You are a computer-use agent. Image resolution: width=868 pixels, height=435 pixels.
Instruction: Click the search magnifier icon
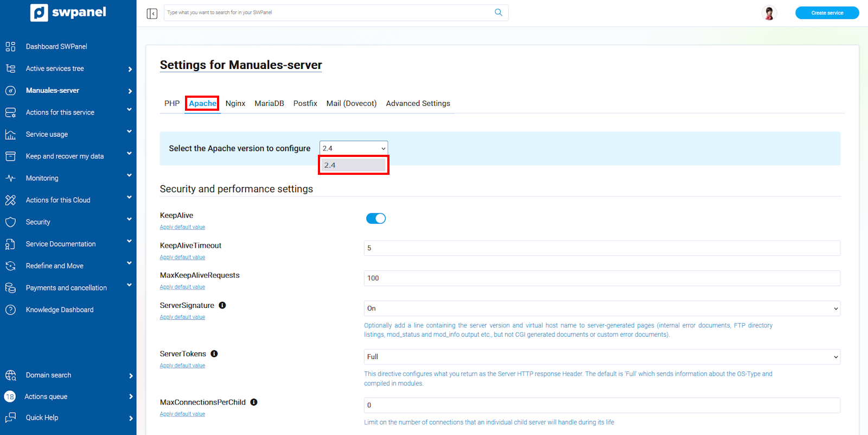point(498,12)
